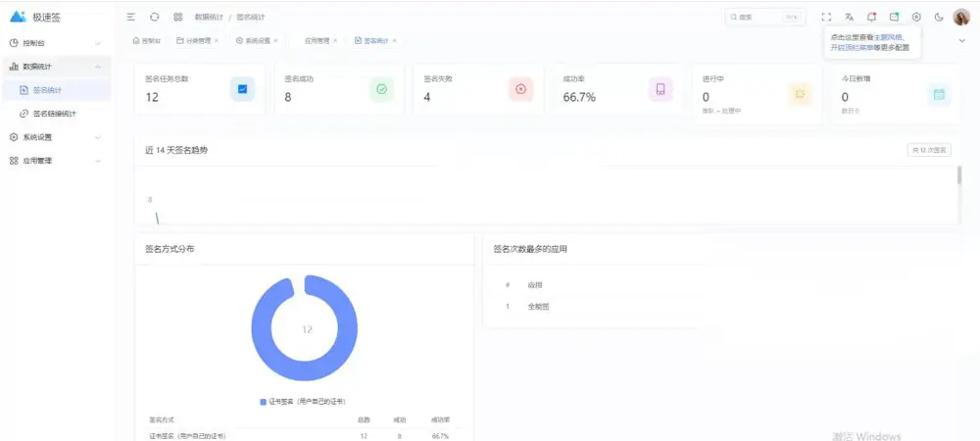Image resolution: width=980 pixels, height=441 pixels.
Task: Open the theme settings gear icon
Action: point(916,17)
